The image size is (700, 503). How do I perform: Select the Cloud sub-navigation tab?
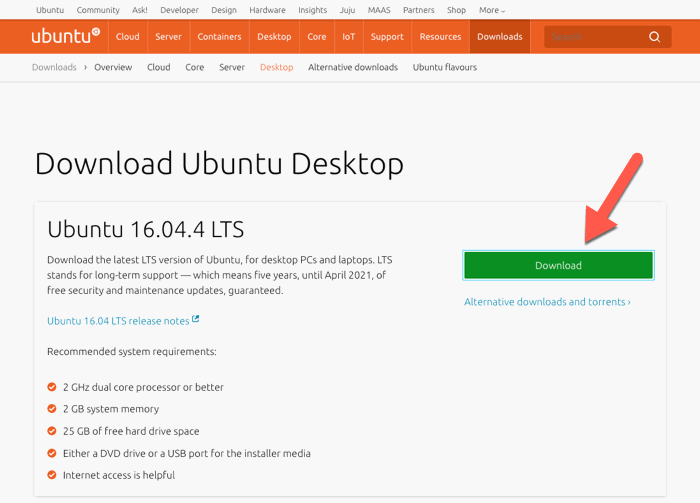point(158,67)
